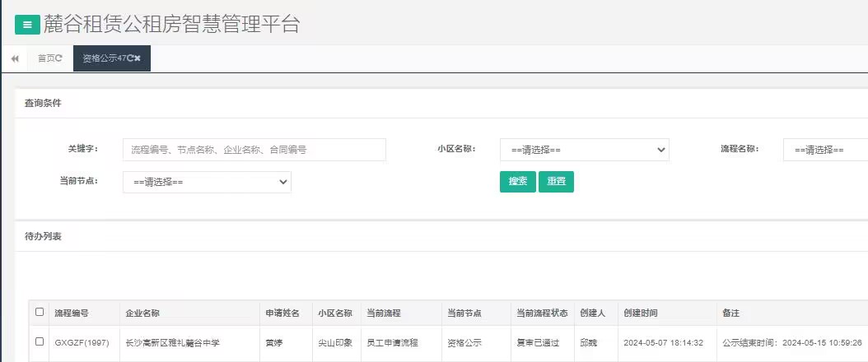Click refresh icon on 首页 tab
The height and width of the screenshot is (362, 868).
pos(59,58)
